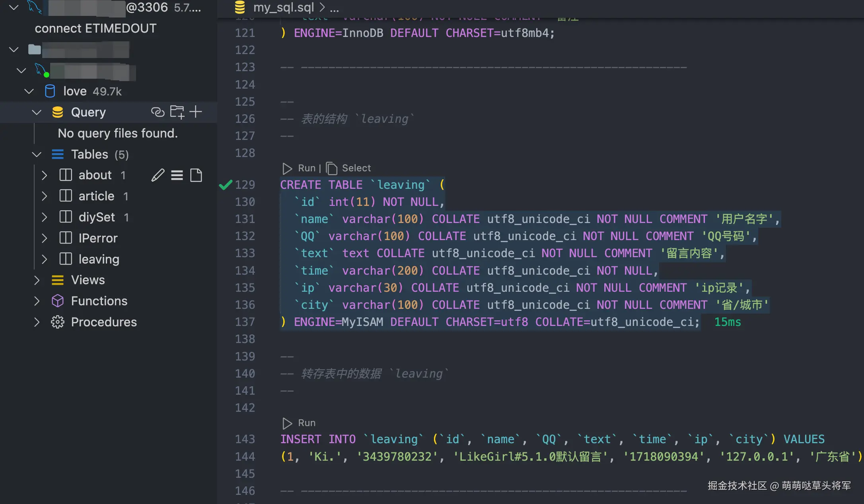Collapse the Tables (5) section

pos(37,154)
